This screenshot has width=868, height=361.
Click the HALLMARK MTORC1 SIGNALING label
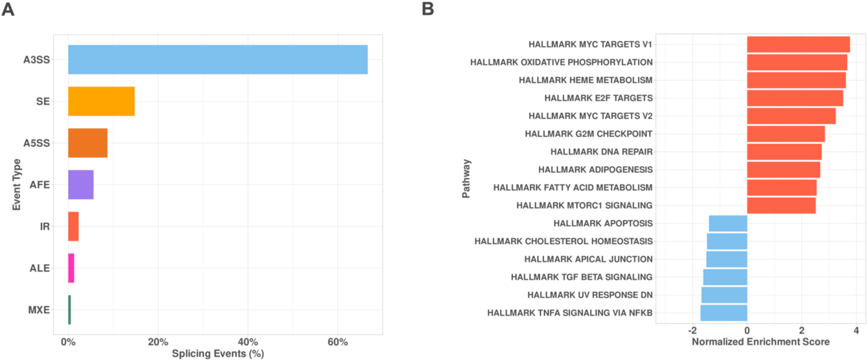(584, 206)
